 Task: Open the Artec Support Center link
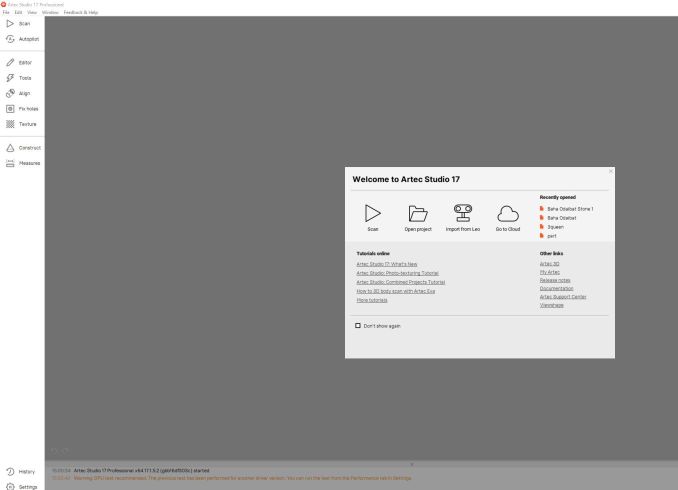[563, 297]
